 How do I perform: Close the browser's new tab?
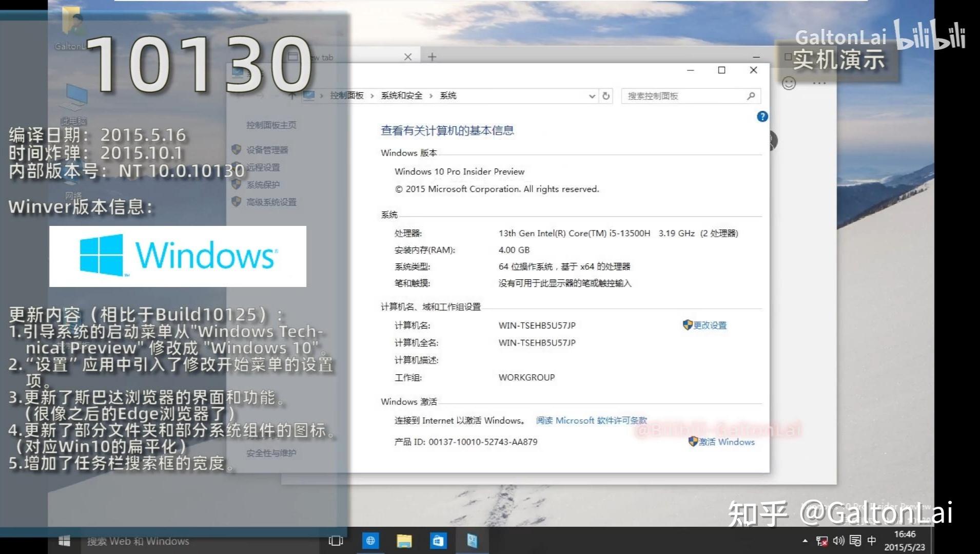pos(408,56)
